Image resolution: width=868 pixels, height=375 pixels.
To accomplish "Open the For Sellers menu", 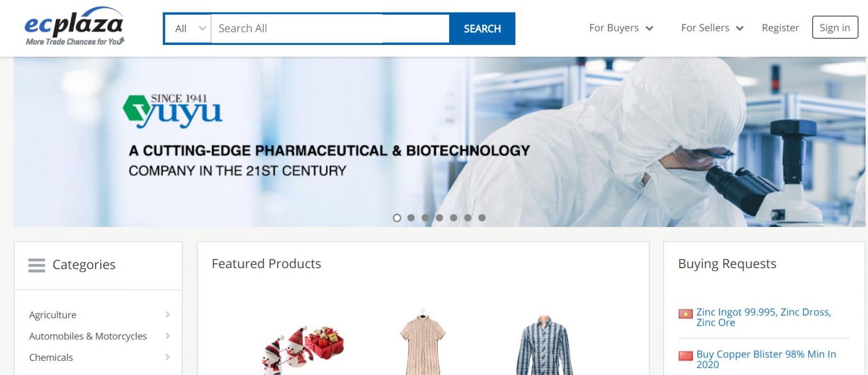I will click(x=712, y=28).
